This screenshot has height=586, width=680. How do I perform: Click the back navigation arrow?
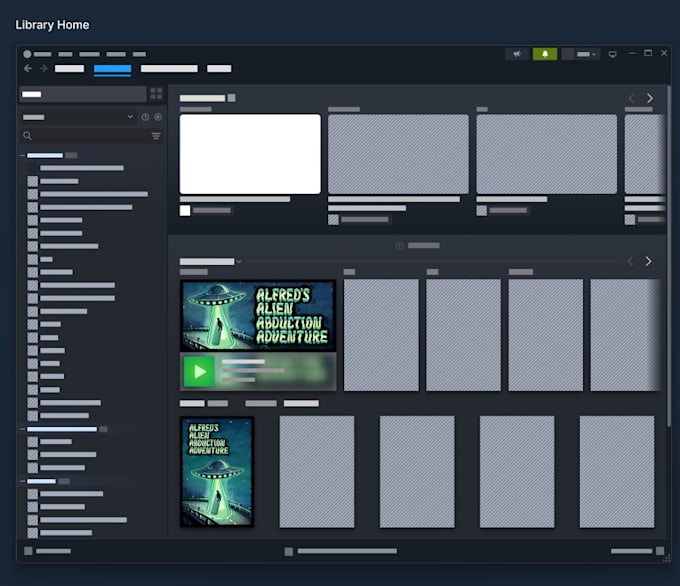point(28,69)
